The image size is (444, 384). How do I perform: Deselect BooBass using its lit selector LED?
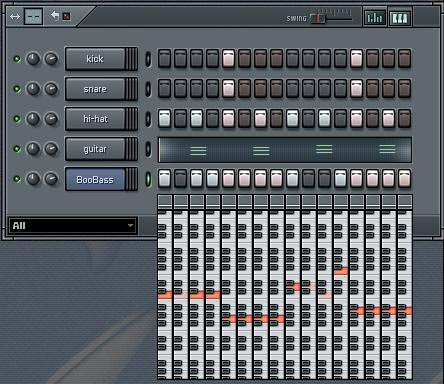pos(148,179)
